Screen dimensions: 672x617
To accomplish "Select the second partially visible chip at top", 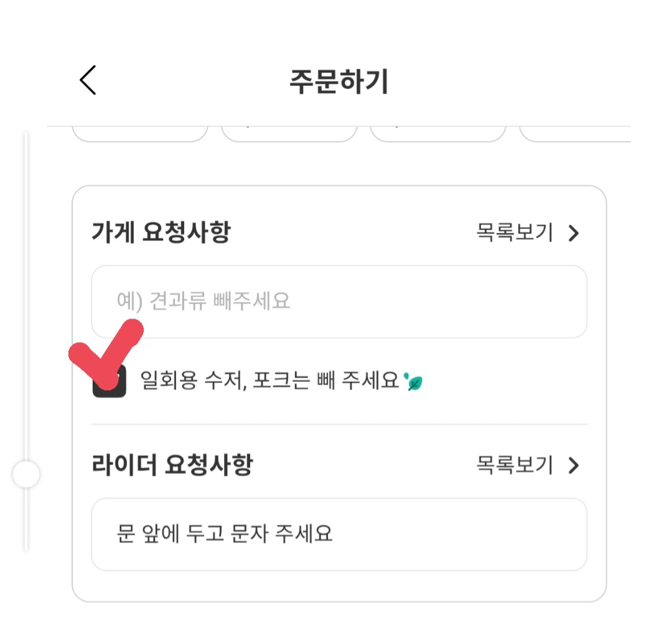I will (289, 133).
